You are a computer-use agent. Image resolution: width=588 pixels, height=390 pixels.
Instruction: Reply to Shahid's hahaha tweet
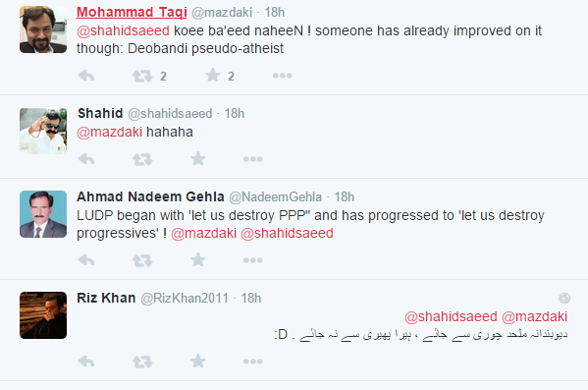[x=86, y=159]
